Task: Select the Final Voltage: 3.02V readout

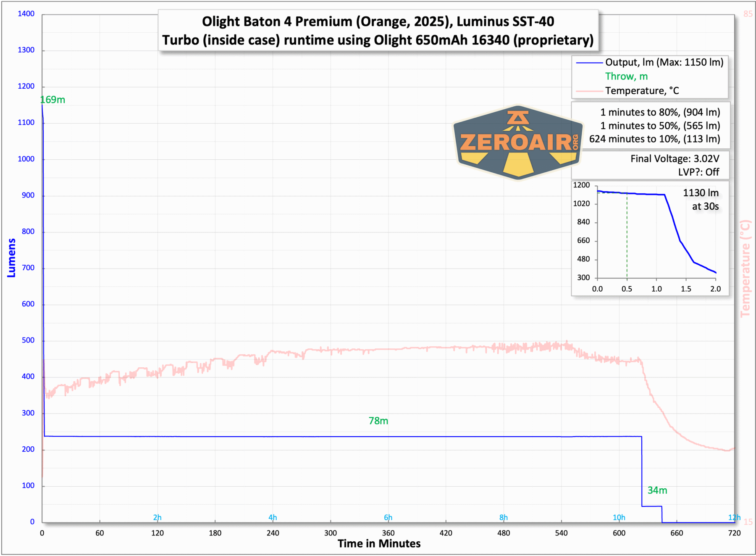Action: 674,159
